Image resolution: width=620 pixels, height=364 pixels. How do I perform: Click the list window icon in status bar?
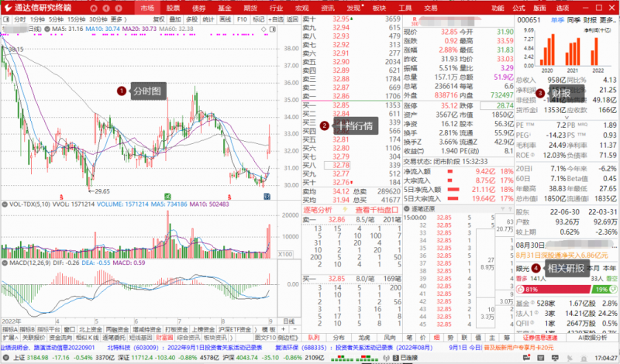pos(540,358)
